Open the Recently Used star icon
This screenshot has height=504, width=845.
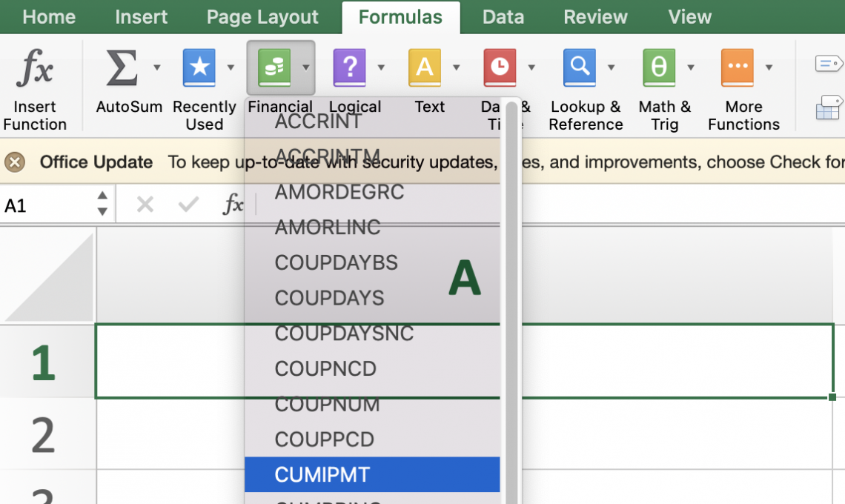coord(199,68)
